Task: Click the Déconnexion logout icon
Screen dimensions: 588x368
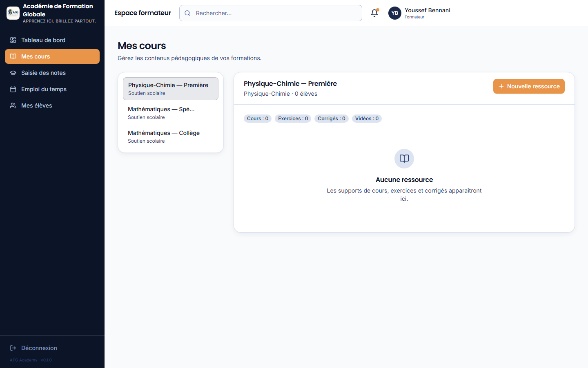Action: 13,348
